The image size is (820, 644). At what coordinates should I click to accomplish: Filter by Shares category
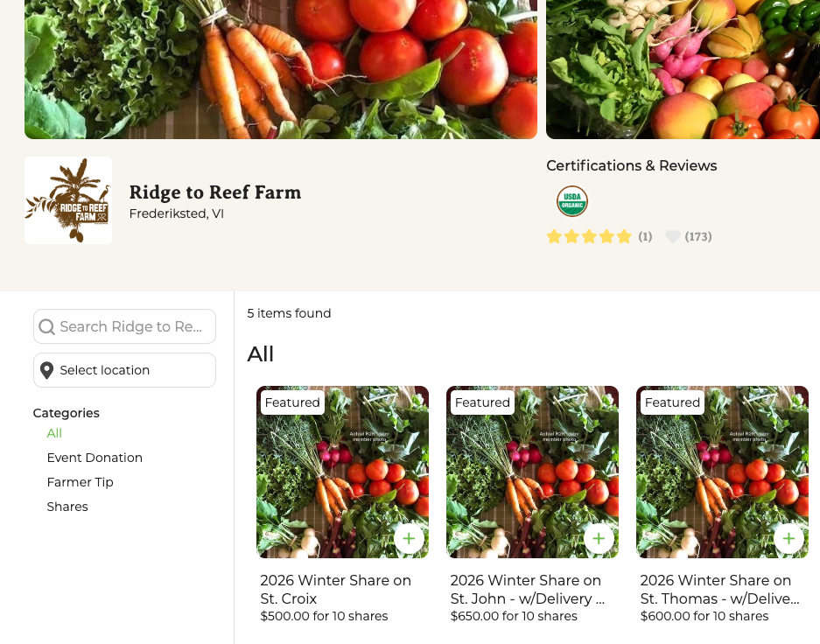point(67,507)
